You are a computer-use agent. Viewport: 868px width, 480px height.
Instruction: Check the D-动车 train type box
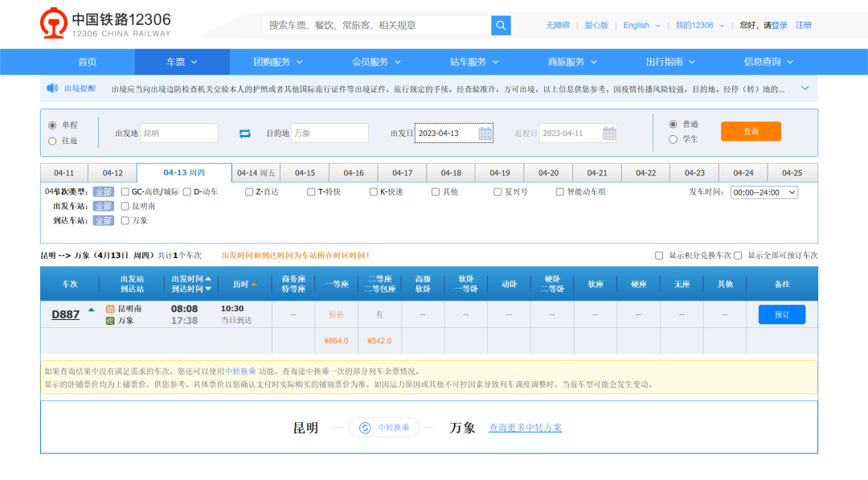tap(187, 192)
